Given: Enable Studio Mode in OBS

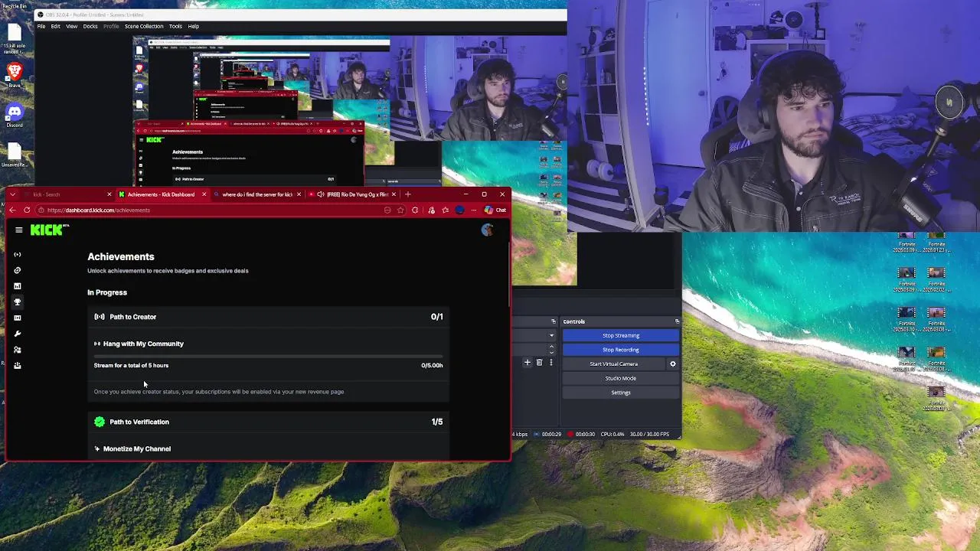Looking at the screenshot, I should pos(621,378).
